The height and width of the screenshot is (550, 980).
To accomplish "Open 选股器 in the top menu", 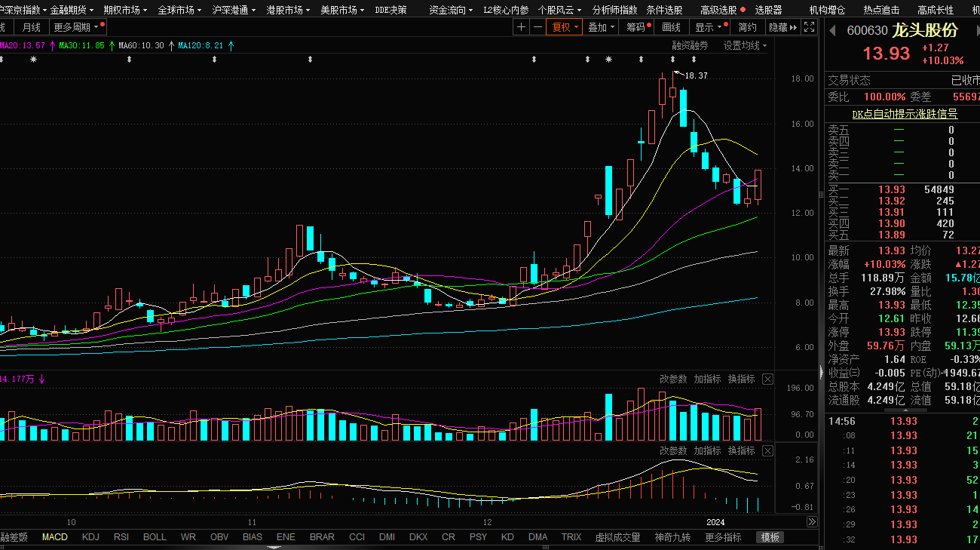I will click(768, 10).
